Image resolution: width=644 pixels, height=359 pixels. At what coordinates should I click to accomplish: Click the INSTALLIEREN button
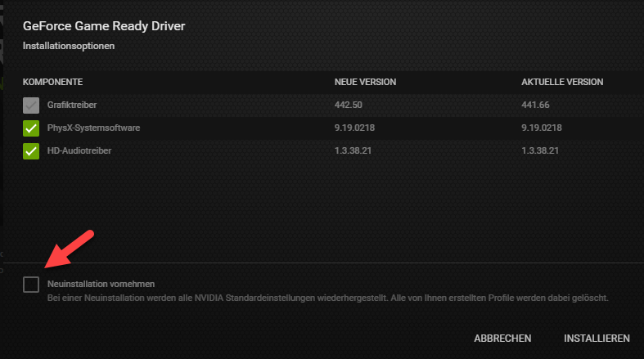[x=597, y=339]
